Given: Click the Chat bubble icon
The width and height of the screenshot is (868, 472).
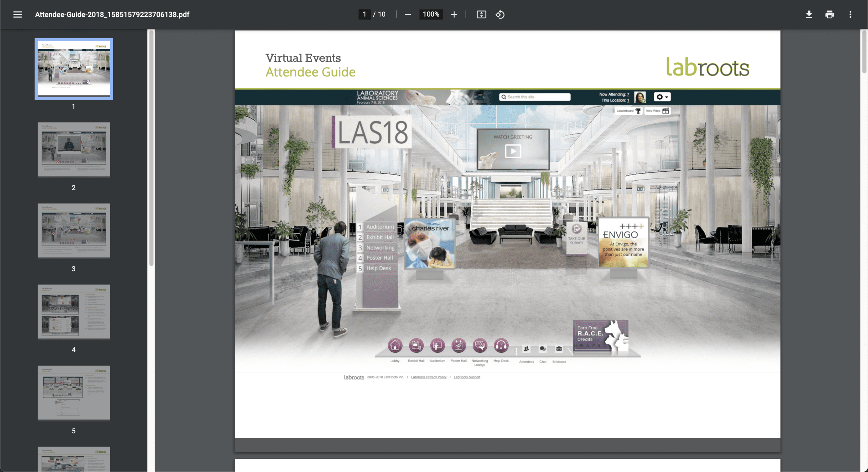Looking at the screenshot, I should point(543,349).
